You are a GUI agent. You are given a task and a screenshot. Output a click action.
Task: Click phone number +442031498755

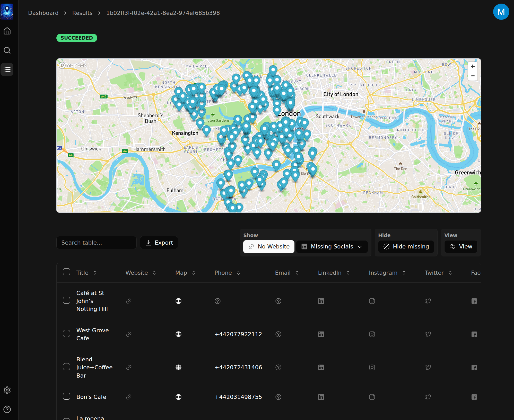[238, 397]
